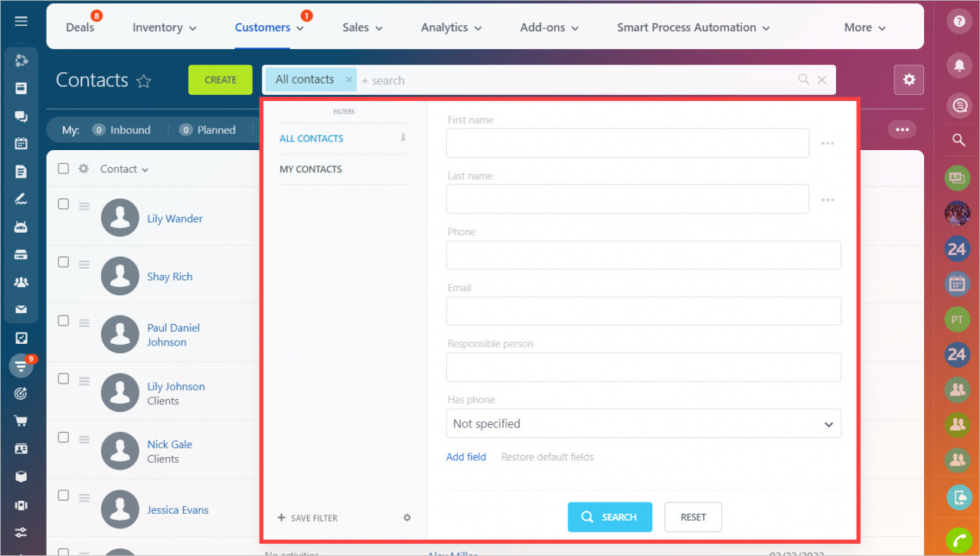The image size is (980, 556).
Task: Filter by Inbound counter
Action: pyautogui.click(x=122, y=130)
